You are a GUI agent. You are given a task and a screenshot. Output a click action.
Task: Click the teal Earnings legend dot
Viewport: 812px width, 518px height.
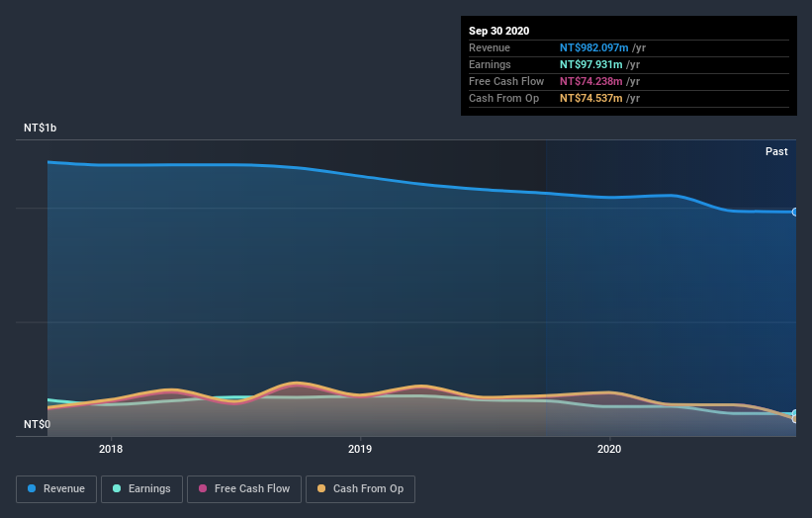(117, 488)
